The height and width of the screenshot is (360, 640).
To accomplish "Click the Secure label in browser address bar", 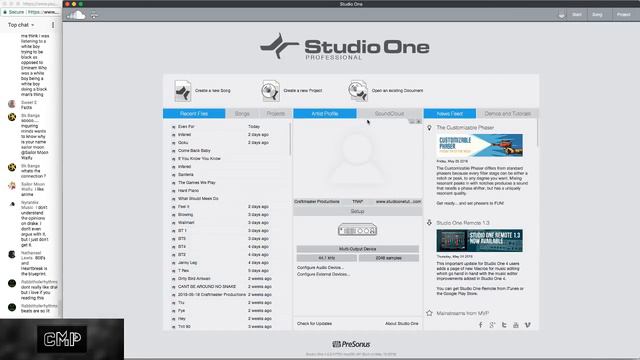I will pos(16,12).
